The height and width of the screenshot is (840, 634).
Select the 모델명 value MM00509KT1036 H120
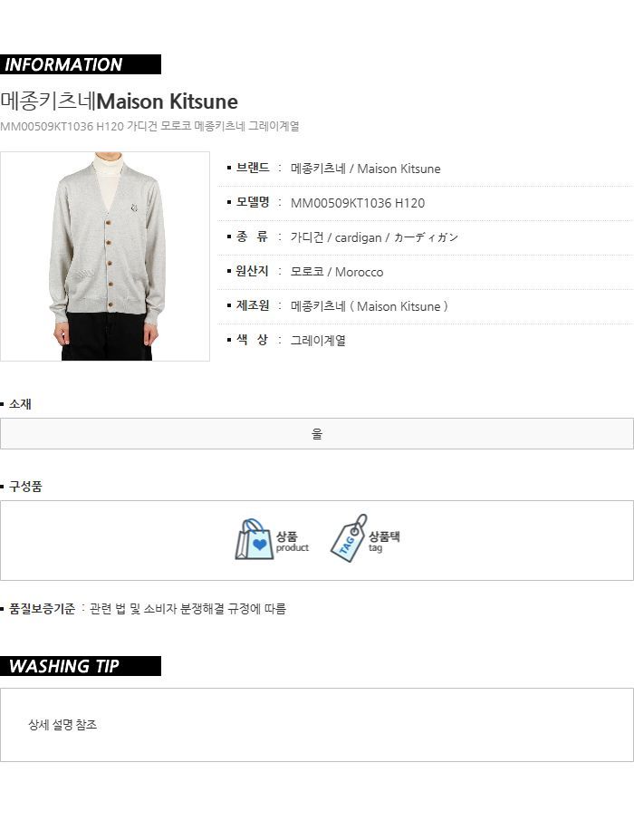click(357, 203)
